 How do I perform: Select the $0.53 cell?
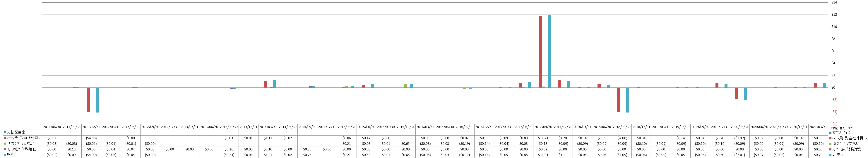[x=366, y=155]
